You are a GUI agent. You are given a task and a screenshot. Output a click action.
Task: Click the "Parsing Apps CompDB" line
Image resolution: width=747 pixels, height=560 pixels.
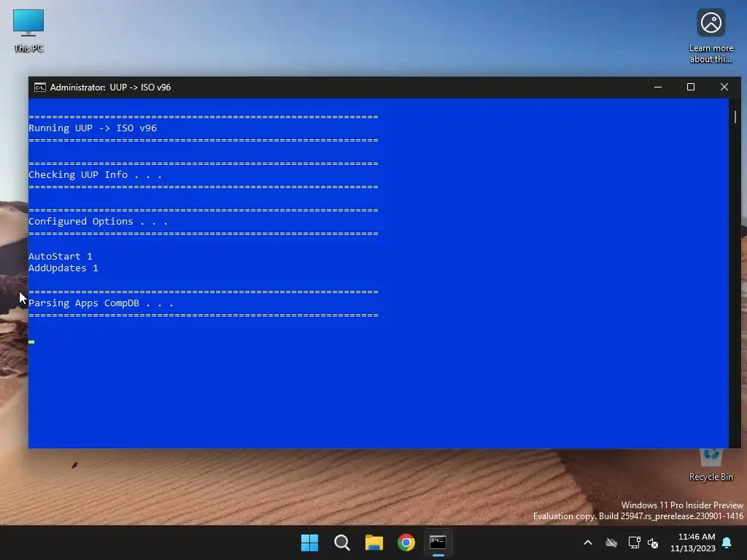[101, 303]
